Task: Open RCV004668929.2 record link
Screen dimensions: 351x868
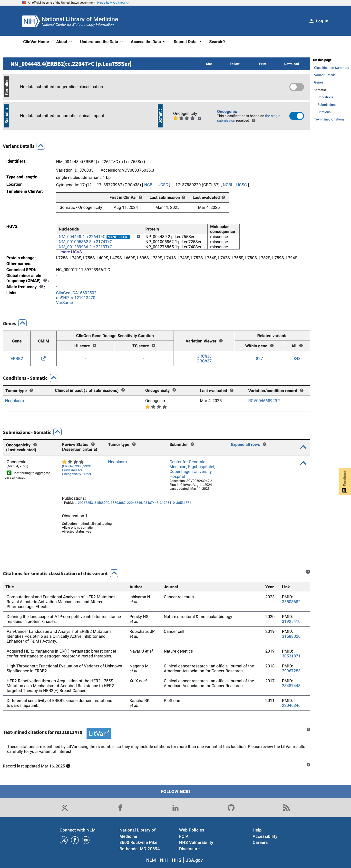Action: pyautogui.click(x=264, y=401)
